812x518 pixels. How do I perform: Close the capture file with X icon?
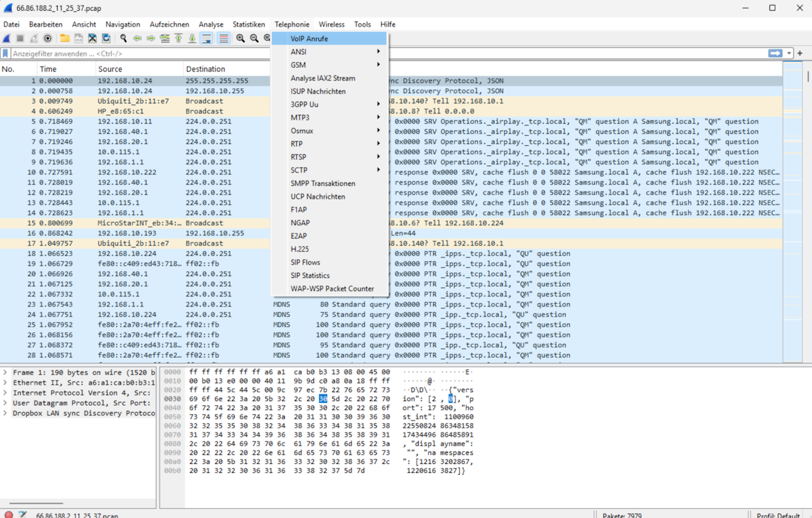point(93,38)
